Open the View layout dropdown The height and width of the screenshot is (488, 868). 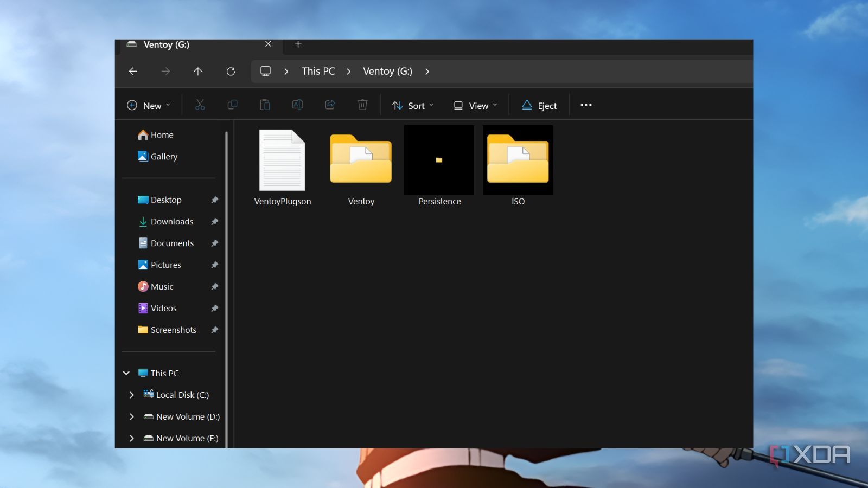coord(475,106)
